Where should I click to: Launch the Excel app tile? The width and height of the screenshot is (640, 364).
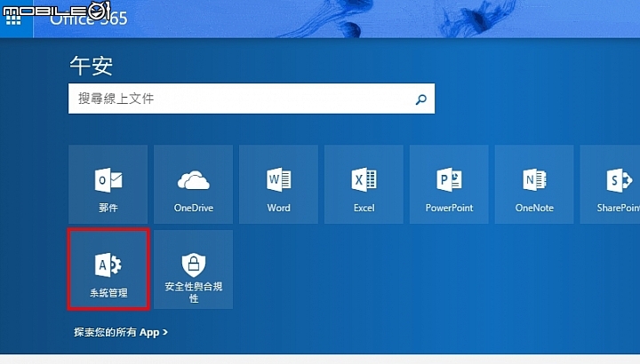(364, 185)
